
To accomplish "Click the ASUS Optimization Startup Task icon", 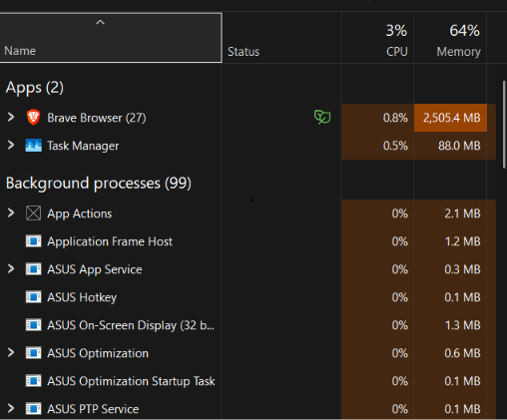I will 33,381.
